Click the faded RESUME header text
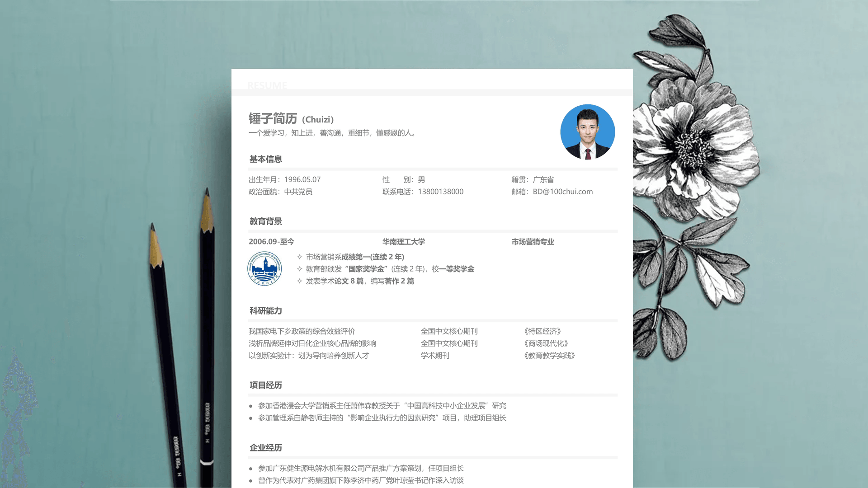This screenshot has width=868, height=488. (x=267, y=85)
